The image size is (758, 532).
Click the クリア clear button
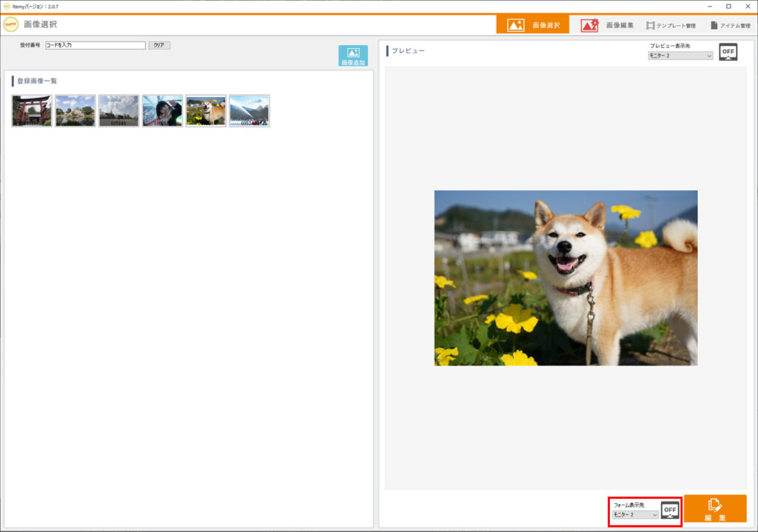159,45
